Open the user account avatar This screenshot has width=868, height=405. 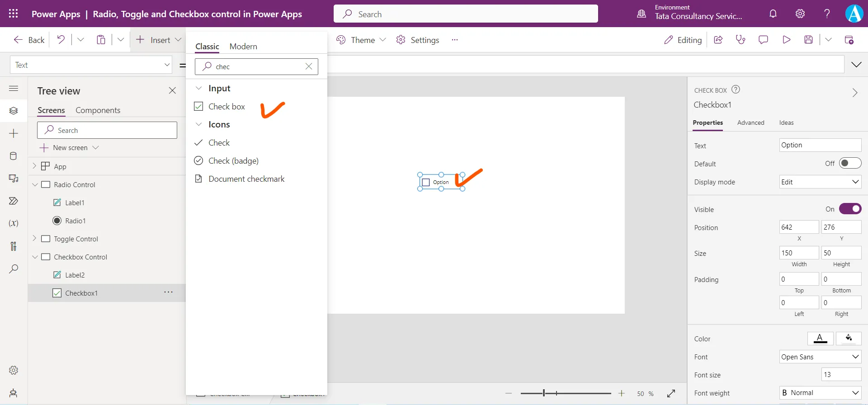point(854,14)
